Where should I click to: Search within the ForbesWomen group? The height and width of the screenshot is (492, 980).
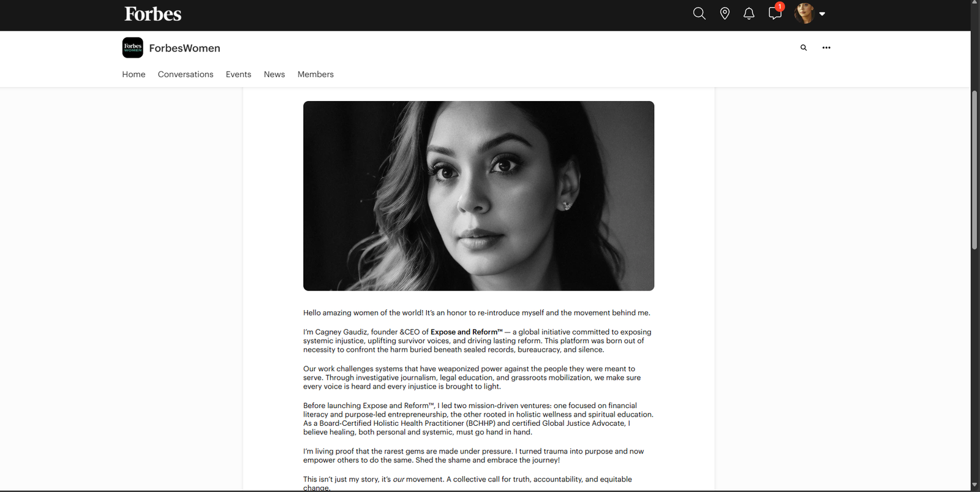[x=804, y=48]
